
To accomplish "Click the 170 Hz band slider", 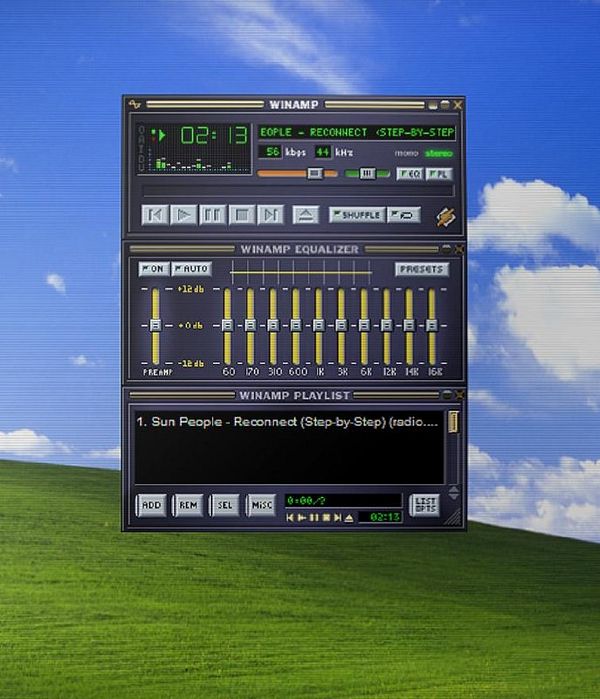I will click(250, 326).
